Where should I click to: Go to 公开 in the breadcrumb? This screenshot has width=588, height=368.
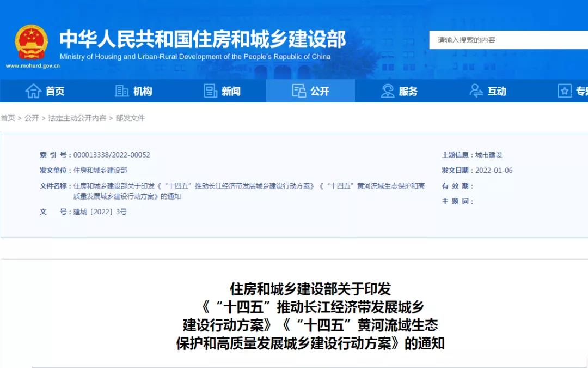pyautogui.click(x=32, y=118)
